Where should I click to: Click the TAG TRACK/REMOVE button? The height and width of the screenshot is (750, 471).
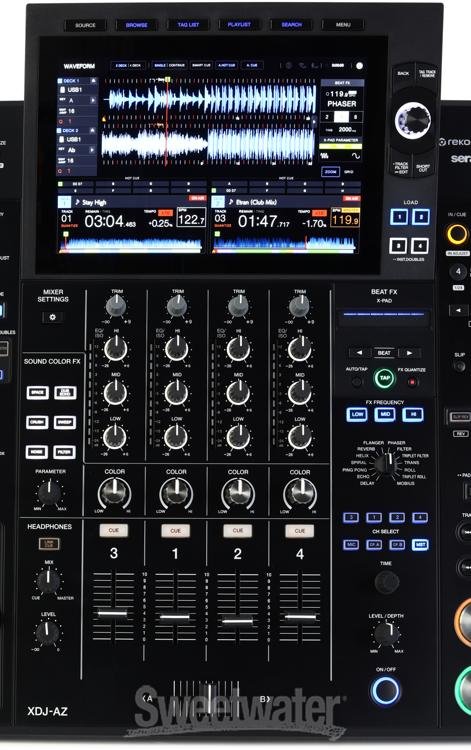tap(427, 74)
